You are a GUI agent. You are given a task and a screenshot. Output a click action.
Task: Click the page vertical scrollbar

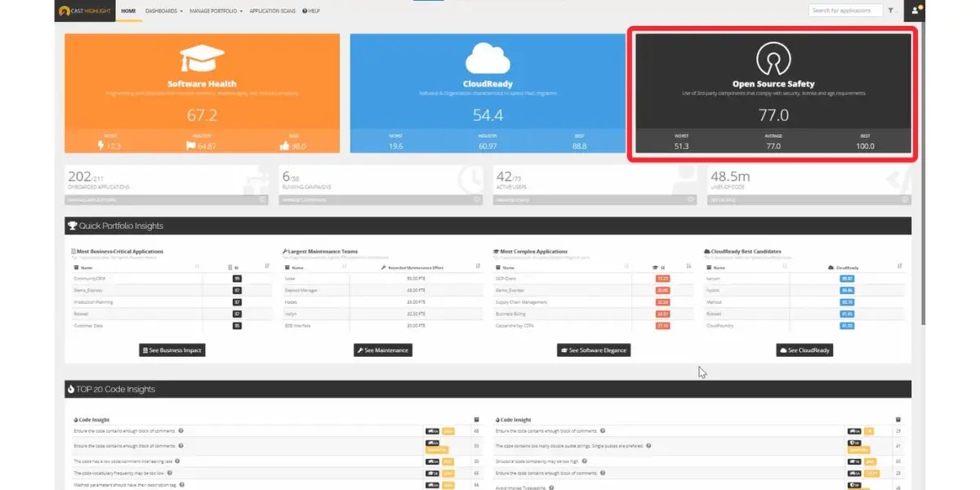click(925, 175)
